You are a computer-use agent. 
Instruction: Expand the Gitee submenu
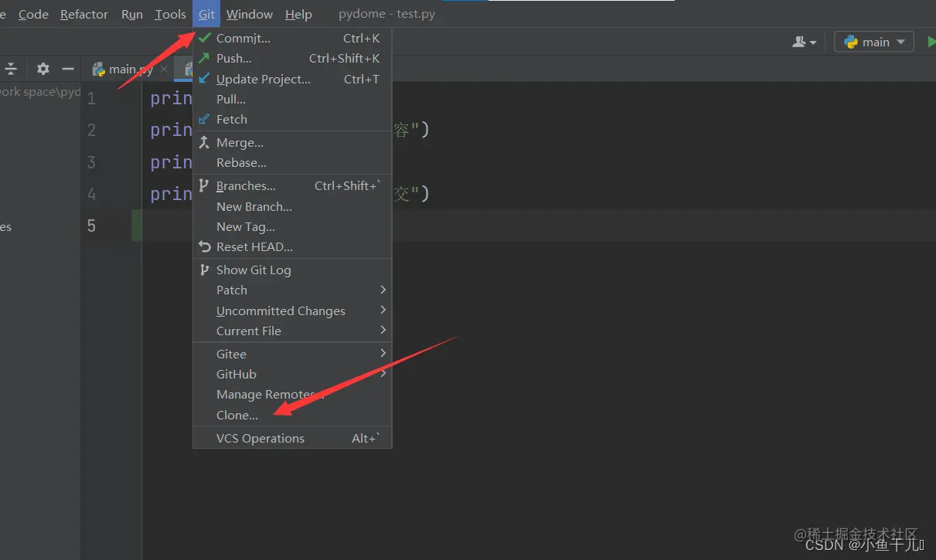[292, 354]
